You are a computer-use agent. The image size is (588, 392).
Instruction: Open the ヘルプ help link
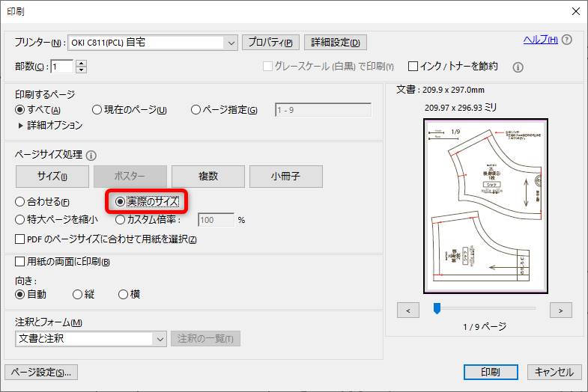(x=539, y=40)
